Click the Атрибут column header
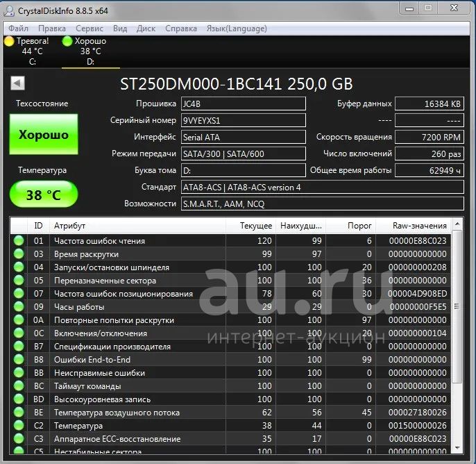The image size is (476, 464). coord(137,226)
